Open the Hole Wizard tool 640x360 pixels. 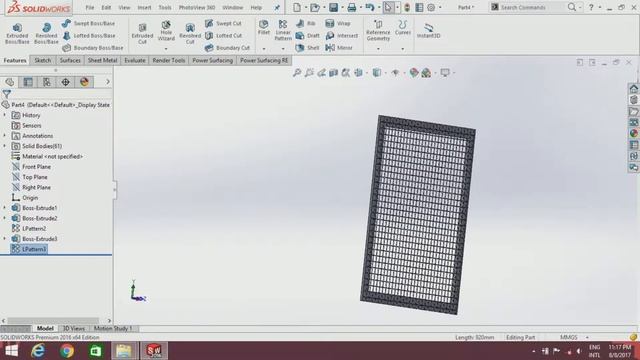166,31
